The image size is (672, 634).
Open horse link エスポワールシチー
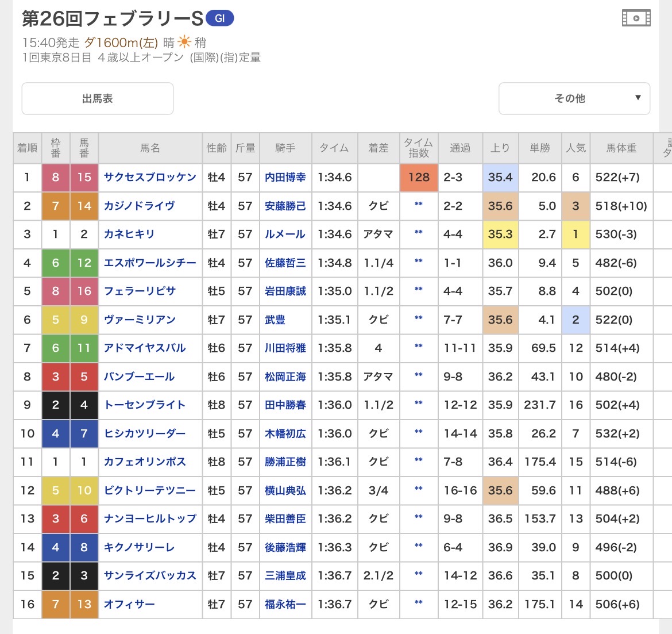(150, 263)
